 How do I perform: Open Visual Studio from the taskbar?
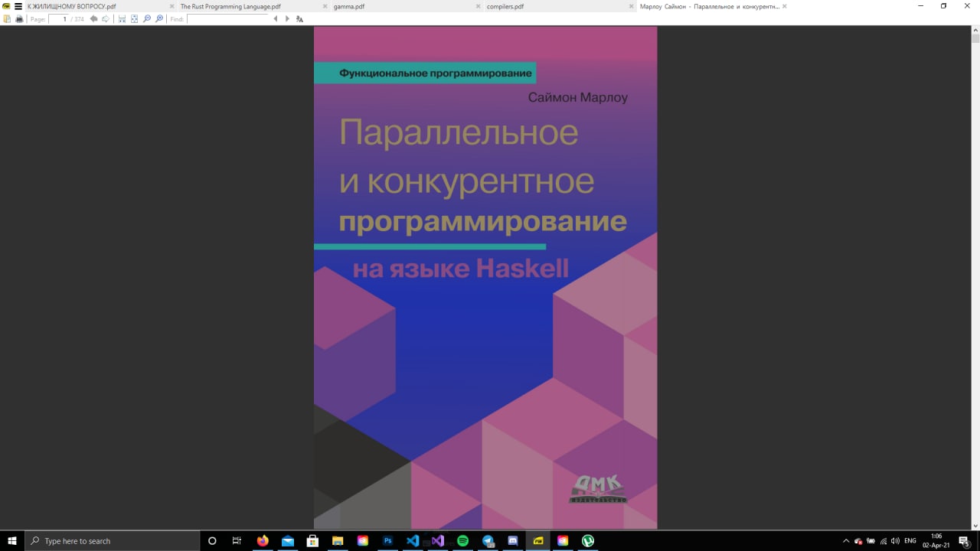point(438,540)
